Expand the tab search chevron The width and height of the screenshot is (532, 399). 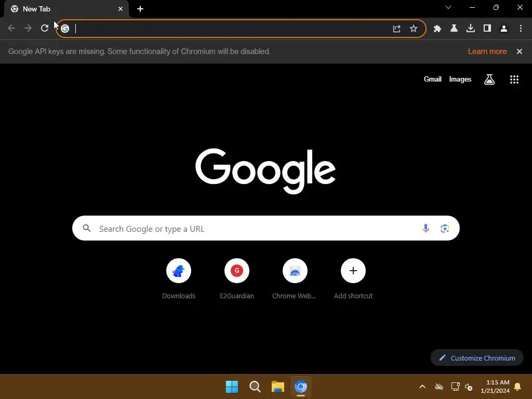pyautogui.click(x=448, y=7)
